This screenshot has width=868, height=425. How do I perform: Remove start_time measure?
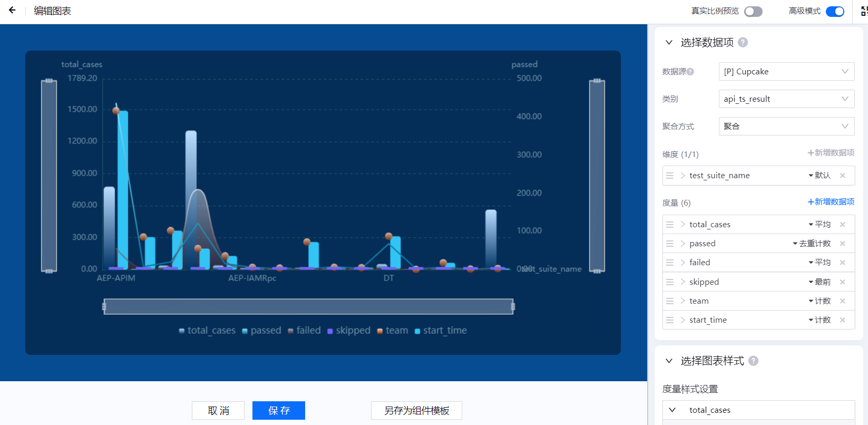843,320
